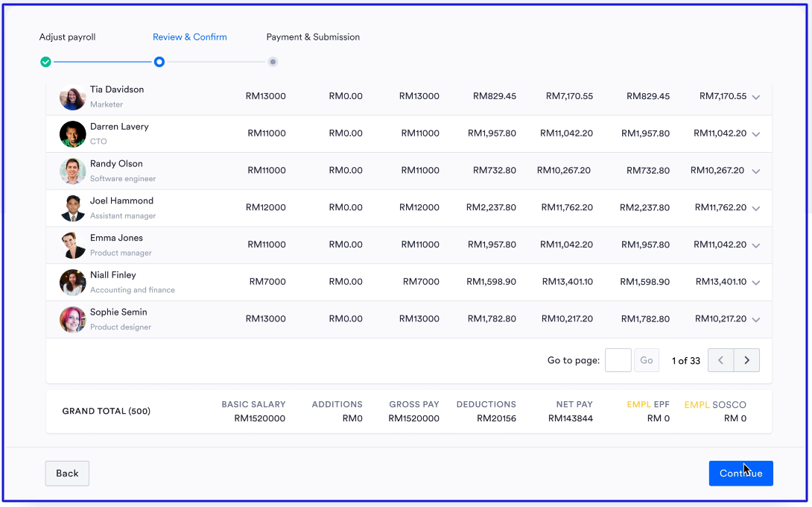The width and height of the screenshot is (812, 507).
Task: Click the Go to page input box
Action: [618, 361]
